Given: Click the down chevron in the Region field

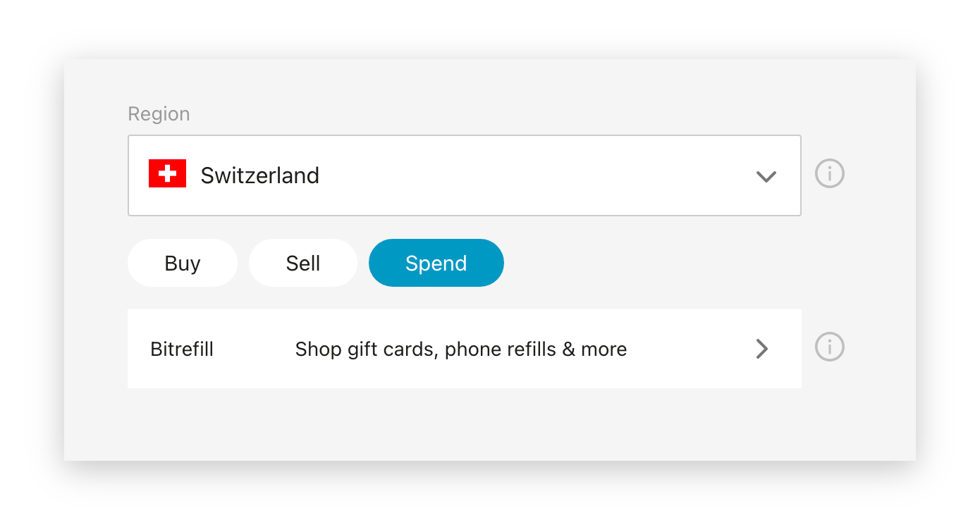Looking at the screenshot, I should coord(766,176).
